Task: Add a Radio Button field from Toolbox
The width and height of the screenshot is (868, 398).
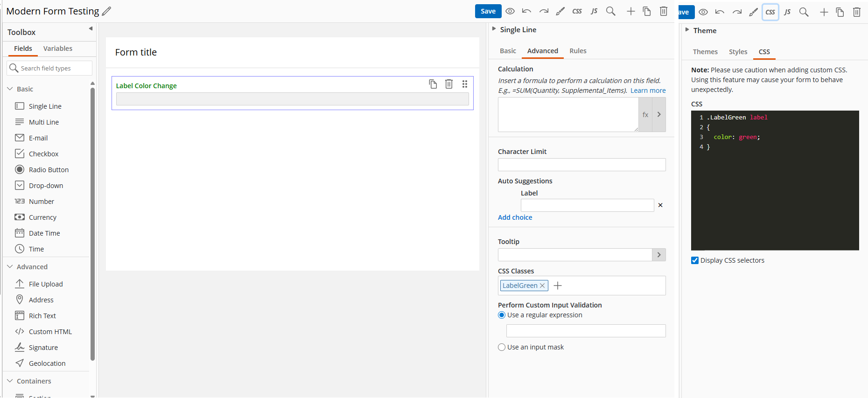Action: click(x=49, y=170)
